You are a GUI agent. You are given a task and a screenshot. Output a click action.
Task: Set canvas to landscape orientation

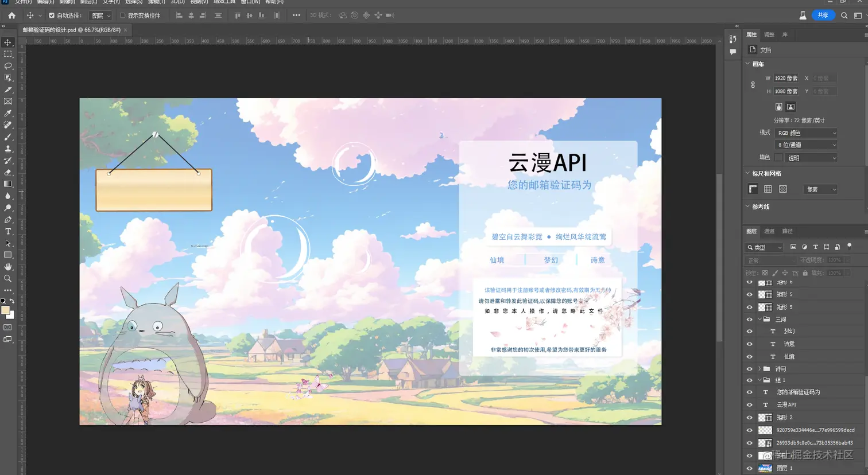pos(790,107)
